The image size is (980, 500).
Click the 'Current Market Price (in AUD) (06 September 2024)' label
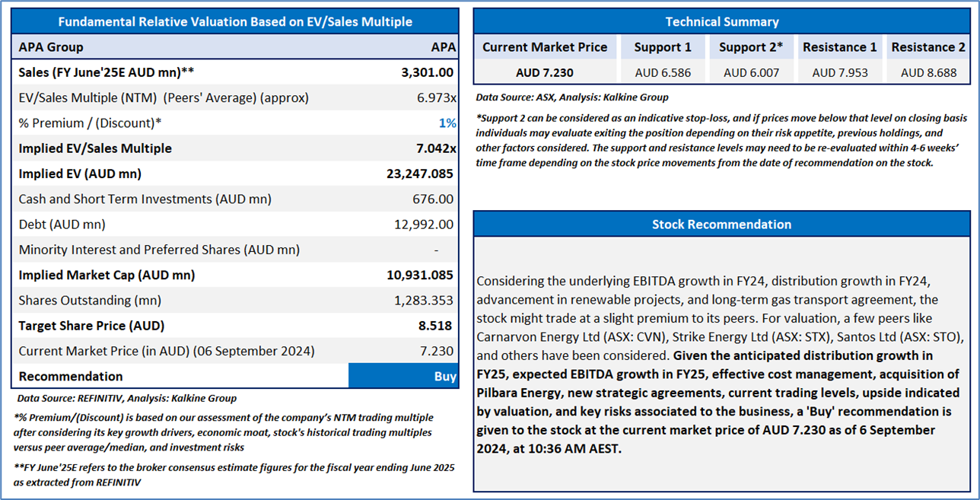point(167,351)
